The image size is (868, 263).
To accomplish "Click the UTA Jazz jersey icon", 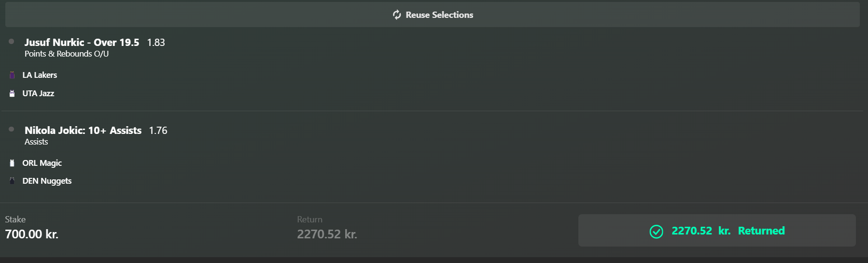I will pyautogui.click(x=12, y=93).
